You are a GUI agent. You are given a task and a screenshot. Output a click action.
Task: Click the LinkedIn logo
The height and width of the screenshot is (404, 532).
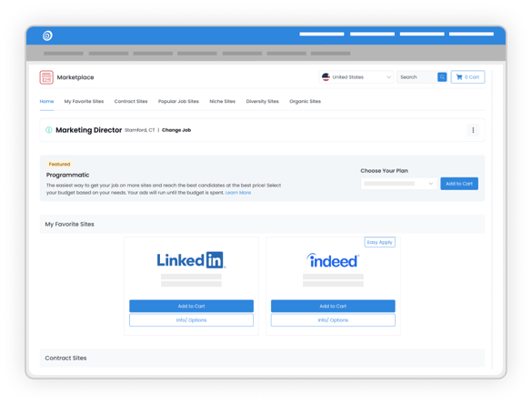pyautogui.click(x=191, y=260)
